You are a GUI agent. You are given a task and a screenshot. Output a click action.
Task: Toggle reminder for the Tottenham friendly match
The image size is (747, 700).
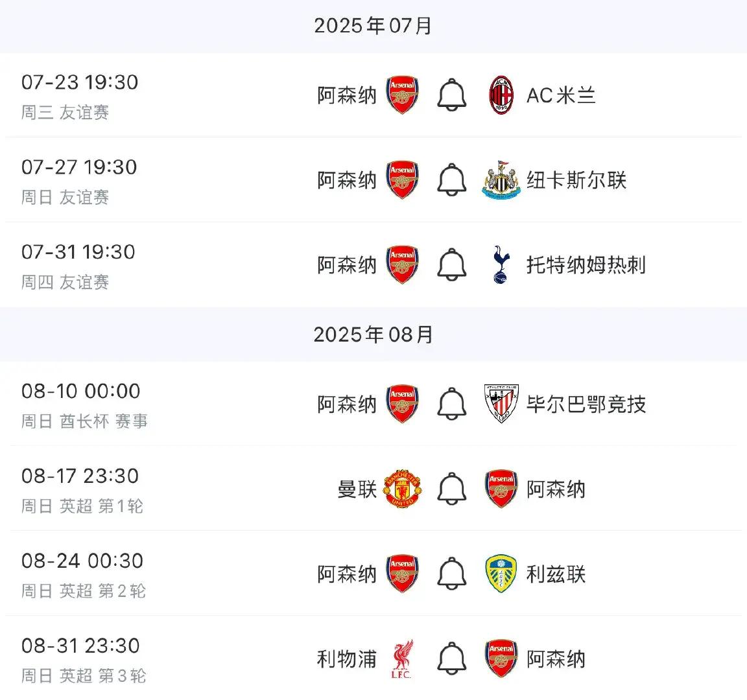(451, 264)
